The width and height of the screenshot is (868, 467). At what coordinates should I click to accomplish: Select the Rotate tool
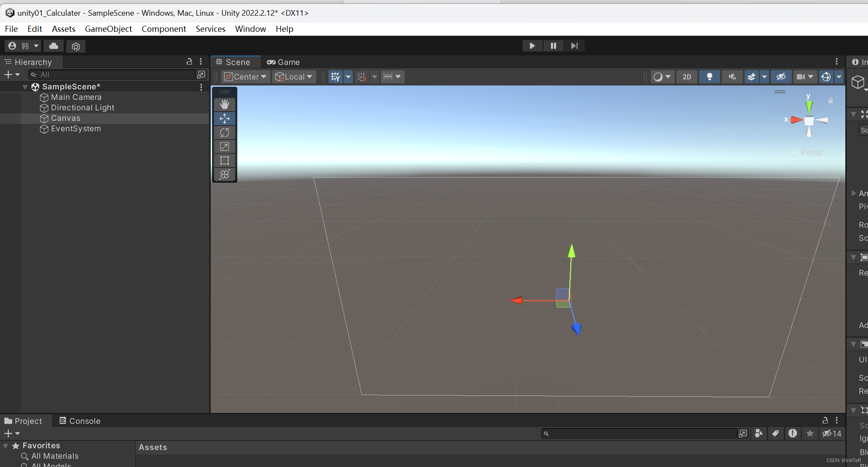pyautogui.click(x=225, y=133)
